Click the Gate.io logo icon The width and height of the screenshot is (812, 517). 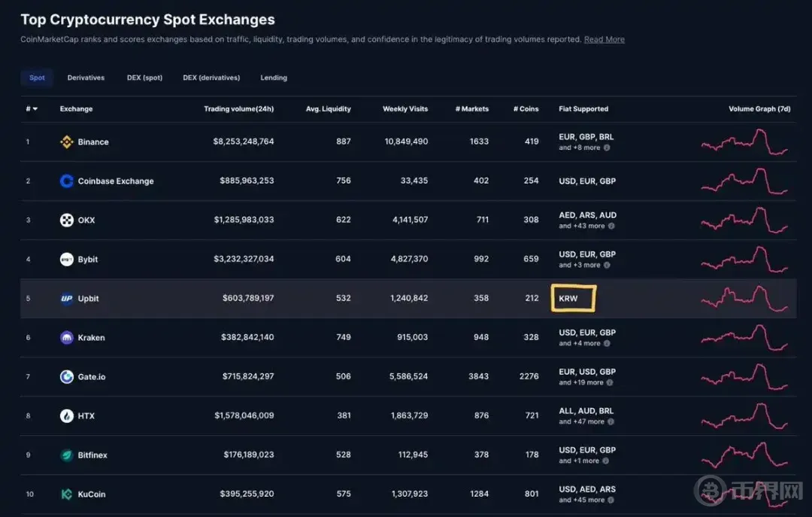pos(66,376)
